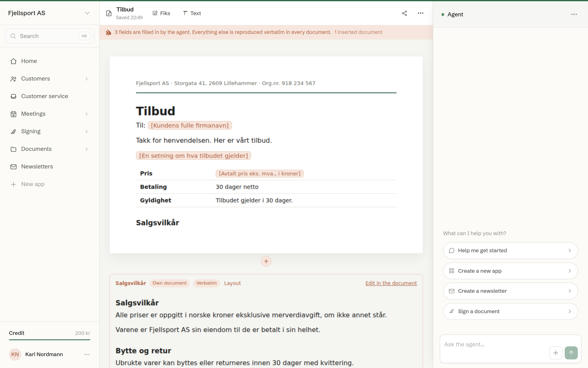This screenshot has height=368, width=588.
Task: Open the share icon in document header
Action: tap(404, 13)
